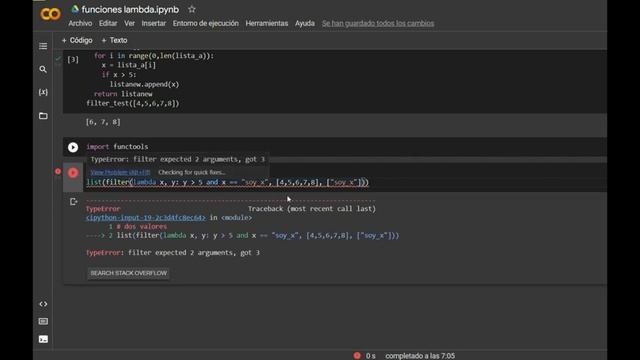Click 'Se han guardado todos los cambios' link
The height and width of the screenshot is (360, 640).
tap(378, 23)
